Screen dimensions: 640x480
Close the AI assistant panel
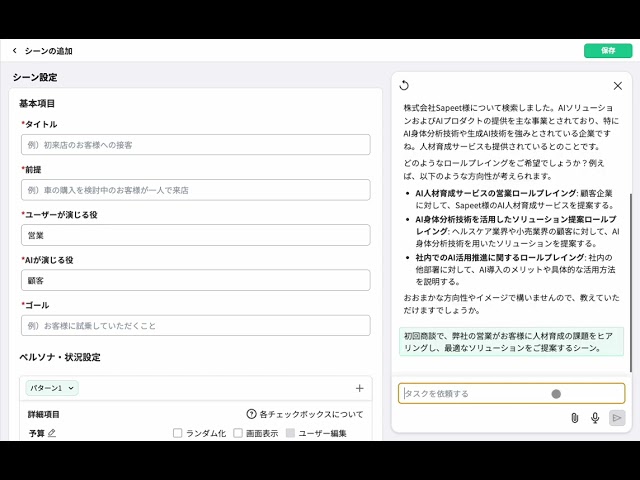(x=618, y=86)
